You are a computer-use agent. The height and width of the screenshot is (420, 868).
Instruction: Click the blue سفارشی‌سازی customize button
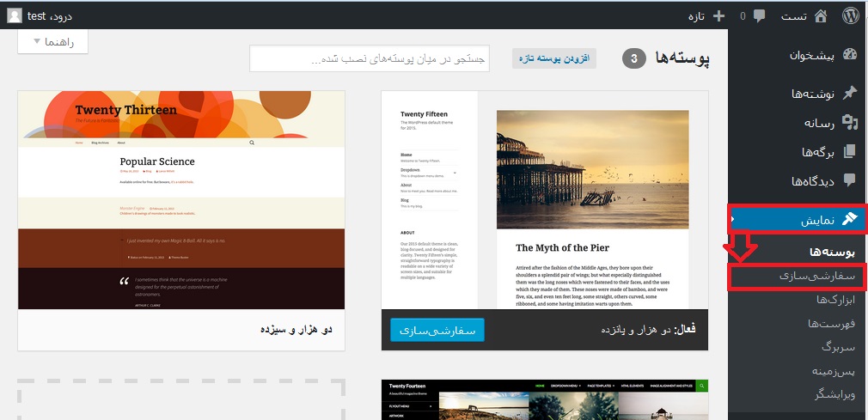[437, 330]
